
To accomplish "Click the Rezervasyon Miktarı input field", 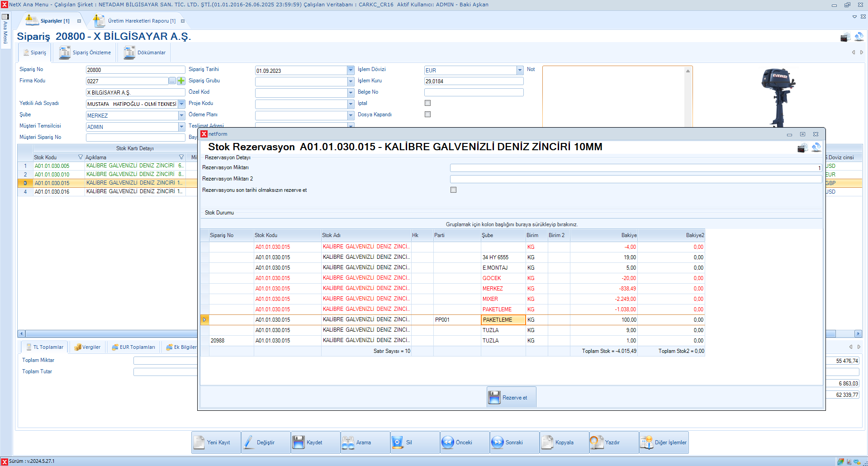I will pos(635,168).
